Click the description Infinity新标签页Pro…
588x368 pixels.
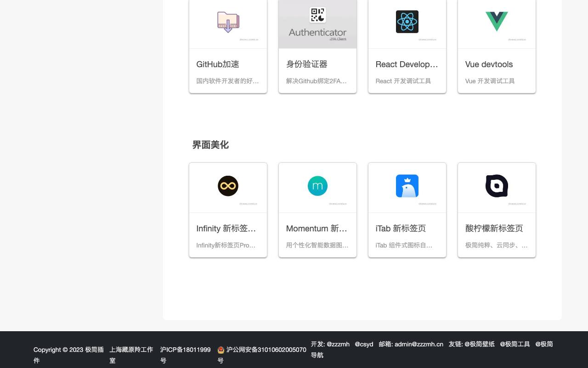pos(226,245)
